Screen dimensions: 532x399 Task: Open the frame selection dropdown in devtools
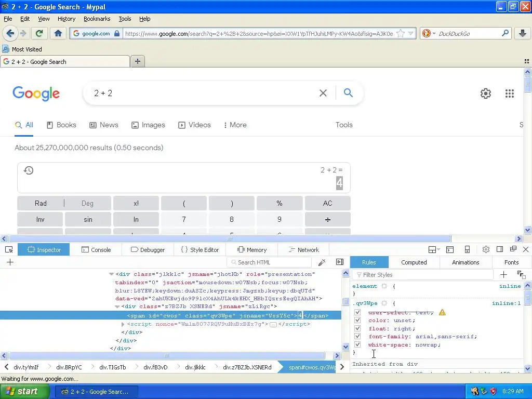pyautogui.click(x=434, y=250)
